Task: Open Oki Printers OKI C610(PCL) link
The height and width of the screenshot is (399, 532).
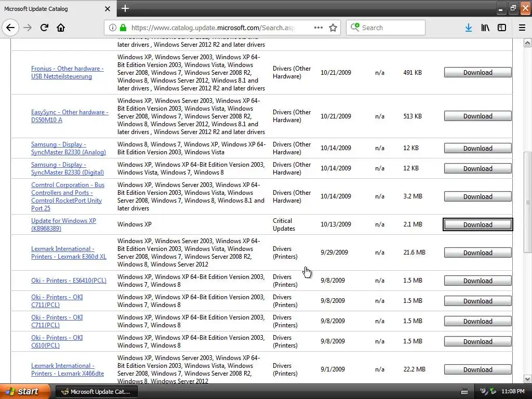Action: click(x=57, y=341)
